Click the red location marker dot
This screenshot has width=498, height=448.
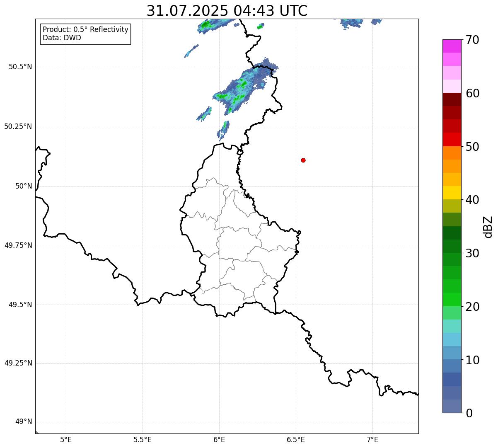pyautogui.click(x=303, y=160)
